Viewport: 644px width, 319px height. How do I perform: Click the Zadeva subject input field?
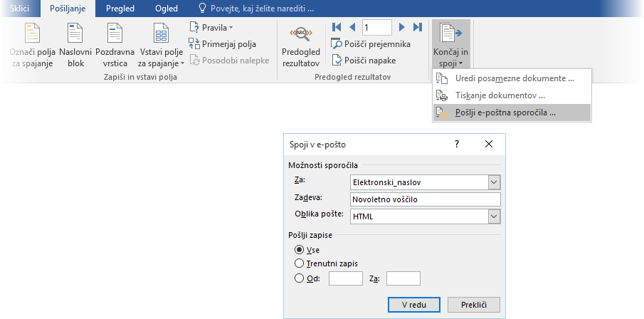426,199
